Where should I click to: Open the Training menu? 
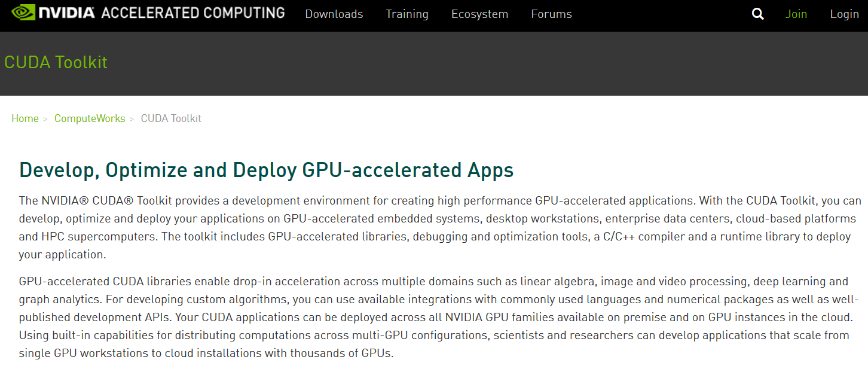pyautogui.click(x=407, y=14)
